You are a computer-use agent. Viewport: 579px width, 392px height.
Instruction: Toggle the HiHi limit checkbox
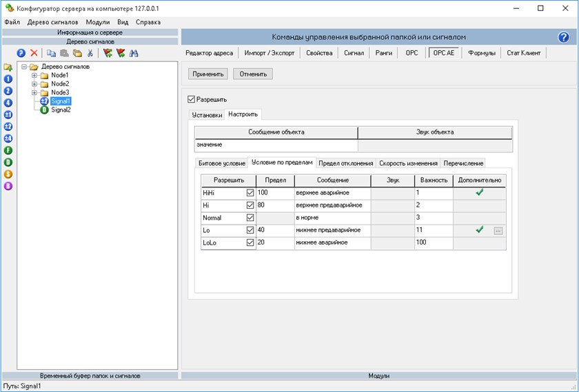(250, 193)
